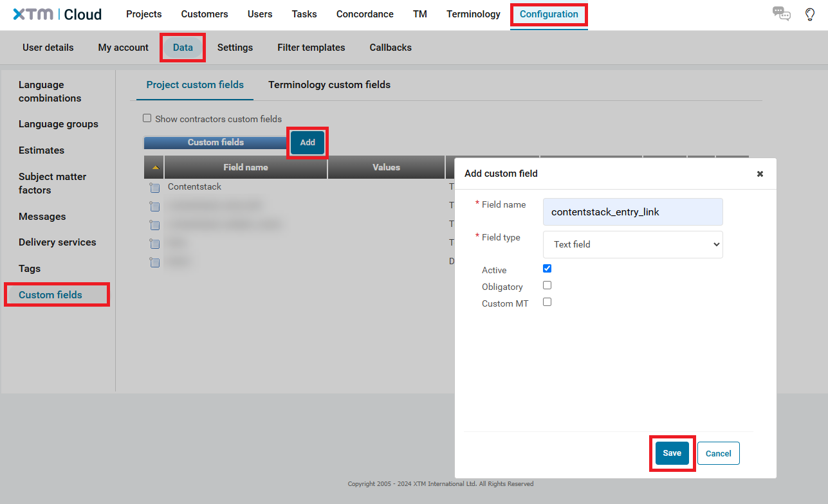The height and width of the screenshot is (504, 828).
Task: Open Estimates in sidebar
Action: tap(41, 150)
